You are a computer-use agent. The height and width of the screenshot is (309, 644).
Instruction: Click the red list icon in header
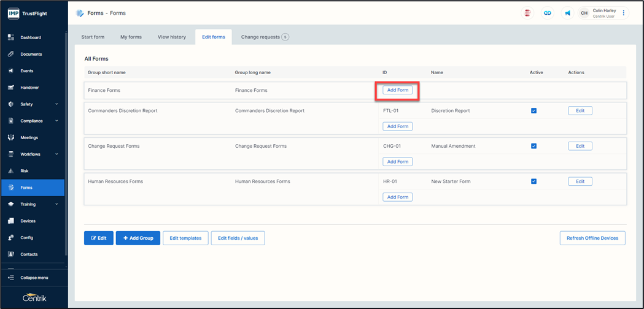pyautogui.click(x=527, y=13)
